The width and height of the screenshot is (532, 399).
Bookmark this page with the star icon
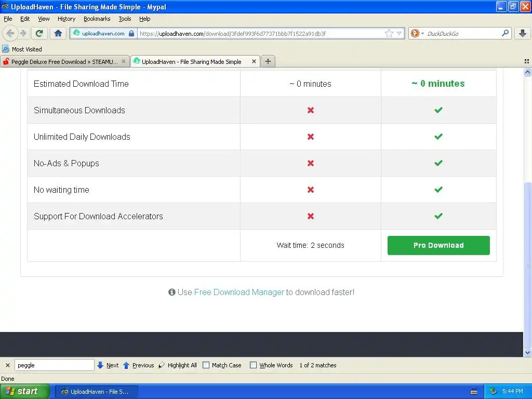pyautogui.click(x=389, y=33)
